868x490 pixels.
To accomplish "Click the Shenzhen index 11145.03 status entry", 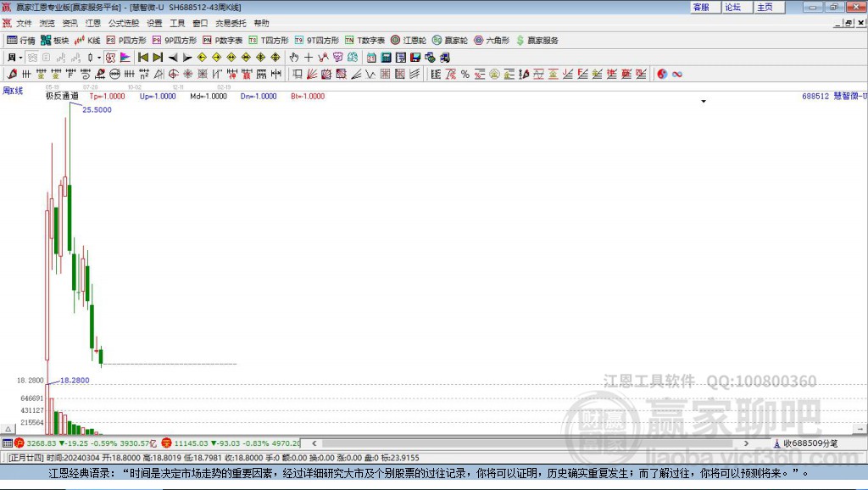I will tap(231, 443).
